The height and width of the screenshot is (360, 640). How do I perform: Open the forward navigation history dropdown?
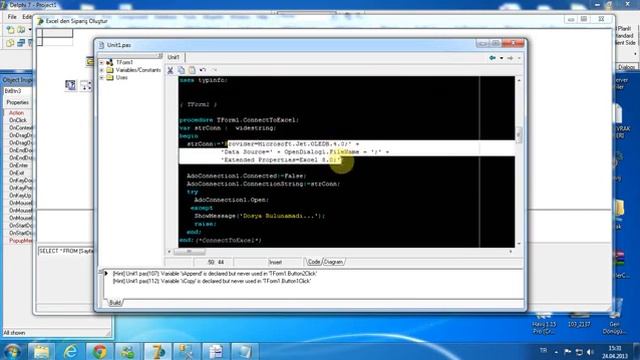tap(519, 58)
